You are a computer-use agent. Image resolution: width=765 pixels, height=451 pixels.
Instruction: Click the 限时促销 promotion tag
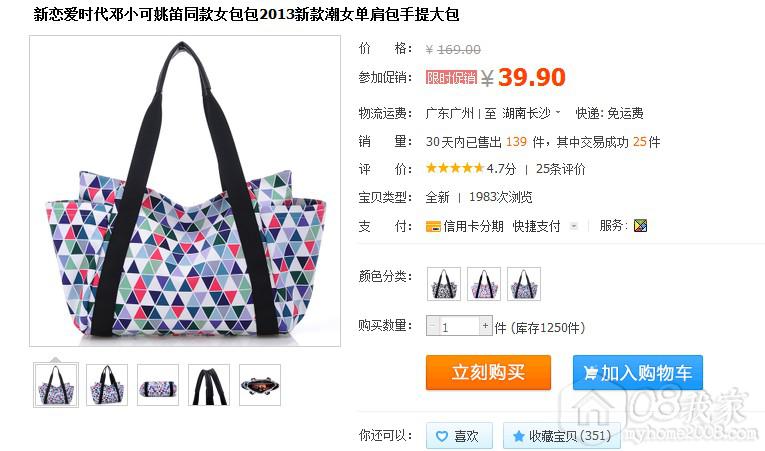(451, 78)
